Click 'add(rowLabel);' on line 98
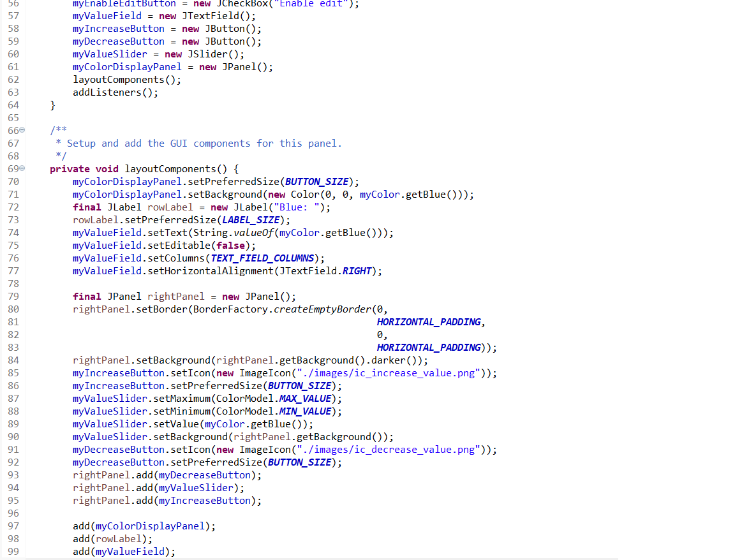Image resolution: width=735 pixels, height=560 pixels. click(112, 539)
